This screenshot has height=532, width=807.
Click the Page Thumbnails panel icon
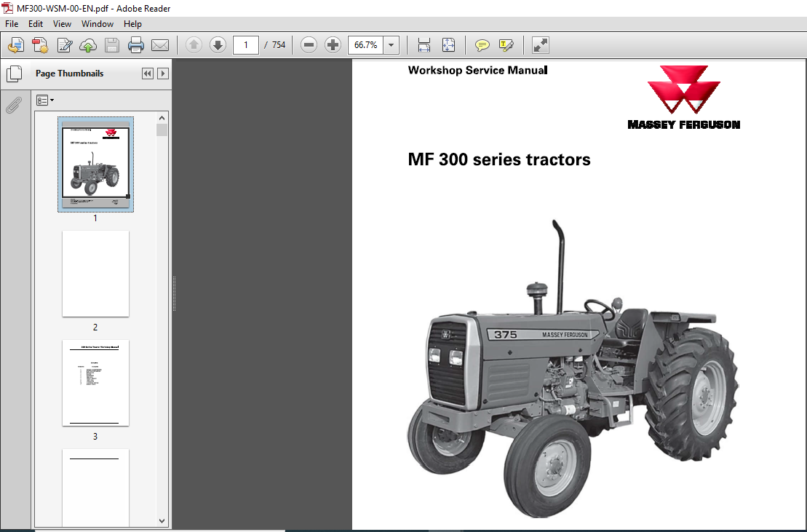14,74
